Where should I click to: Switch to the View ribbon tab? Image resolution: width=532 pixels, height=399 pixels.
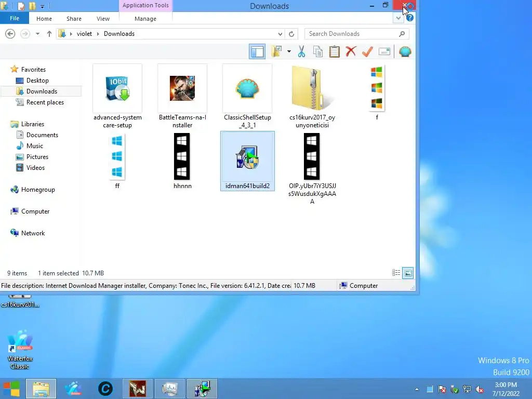click(x=103, y=19)
